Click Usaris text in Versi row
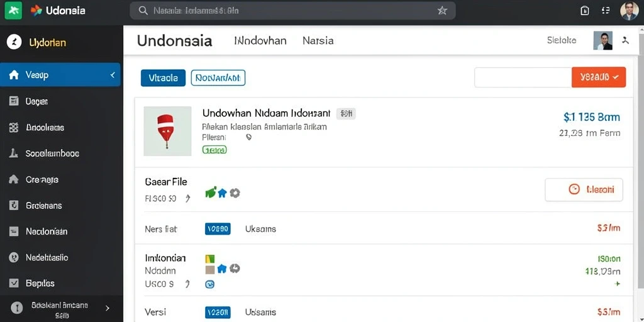Image resolution: width=644 pixels, height=322 pixels. (x=260, y=312)
